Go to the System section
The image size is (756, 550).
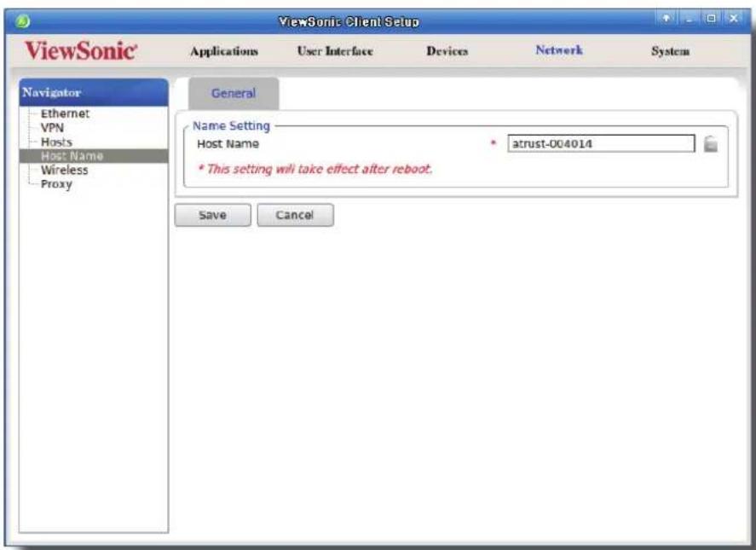tap(670, 51)
